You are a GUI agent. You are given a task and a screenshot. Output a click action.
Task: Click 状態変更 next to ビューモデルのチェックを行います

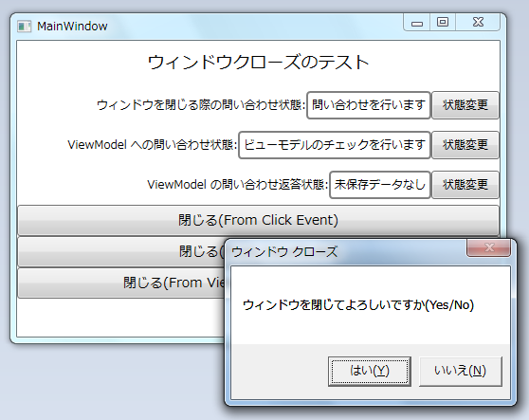pyautogui.click(x=465, y=145)
